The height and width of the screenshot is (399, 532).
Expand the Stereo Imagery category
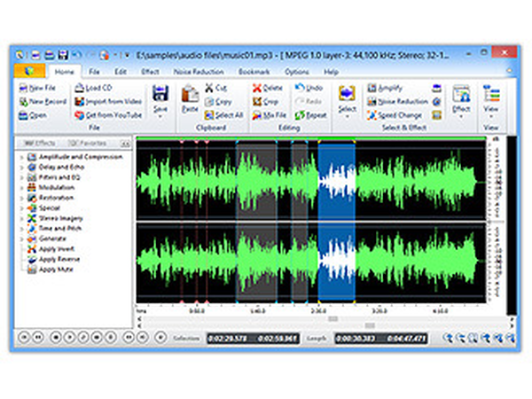point(21,218)
